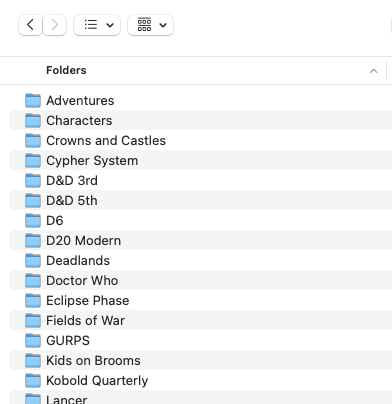Viewport: 392px width, 404px height.
Task: Click the GURPS folder icon
Action: [x=33, y=341]
